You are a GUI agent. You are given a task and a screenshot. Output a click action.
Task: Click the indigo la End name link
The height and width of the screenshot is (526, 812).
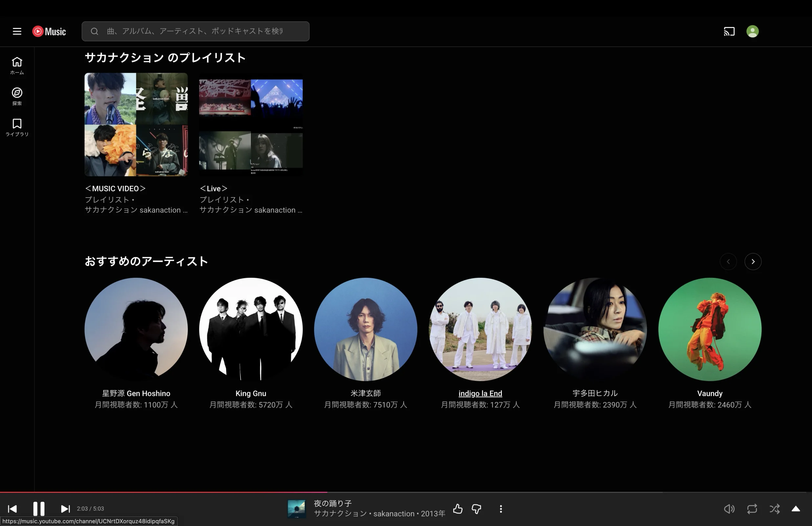480,394
